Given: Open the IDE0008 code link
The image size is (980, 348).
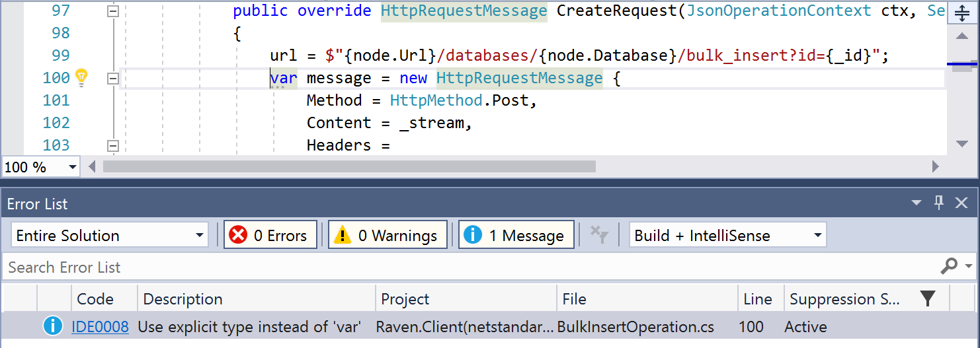Looking at the screenshot, I should tap(100, 326).
